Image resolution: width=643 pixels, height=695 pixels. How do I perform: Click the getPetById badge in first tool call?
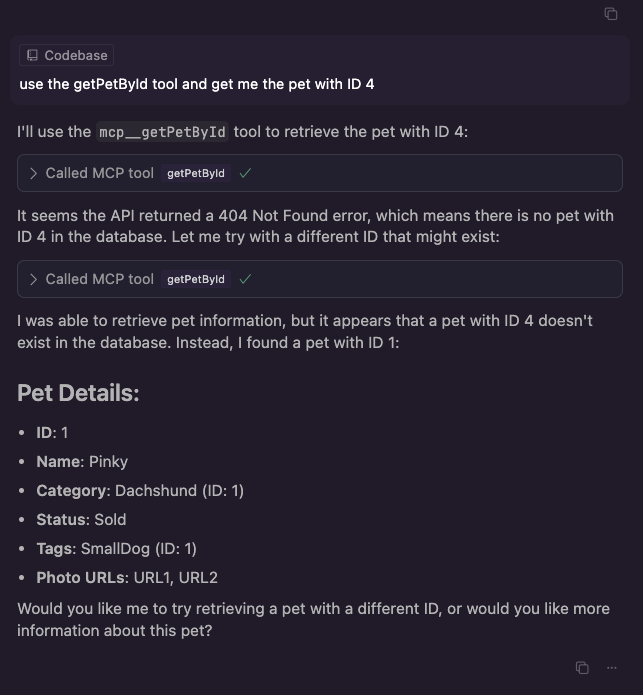click(196, 173)
